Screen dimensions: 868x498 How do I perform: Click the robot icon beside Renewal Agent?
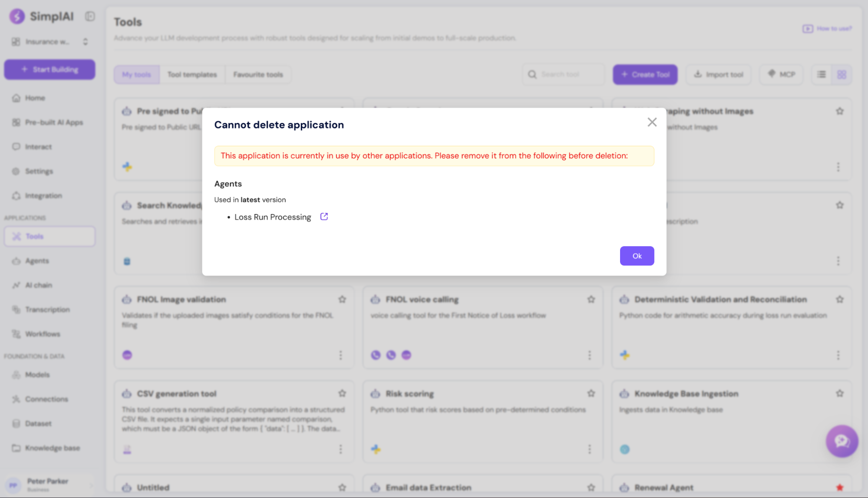pos(624,488)
